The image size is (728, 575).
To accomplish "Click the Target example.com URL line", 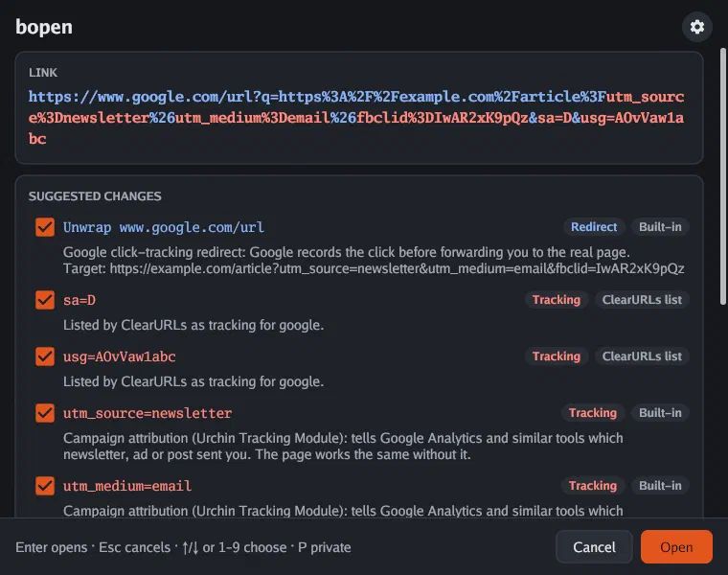I will tap(374, 268).
